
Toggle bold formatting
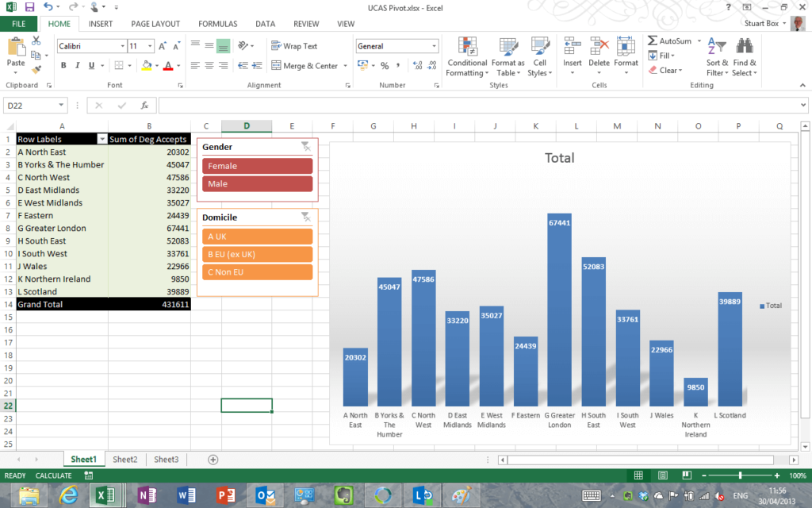[63, 64]
